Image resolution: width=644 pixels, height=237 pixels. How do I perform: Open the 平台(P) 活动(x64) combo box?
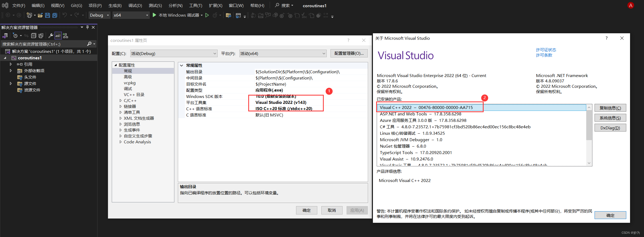[283, 53]
